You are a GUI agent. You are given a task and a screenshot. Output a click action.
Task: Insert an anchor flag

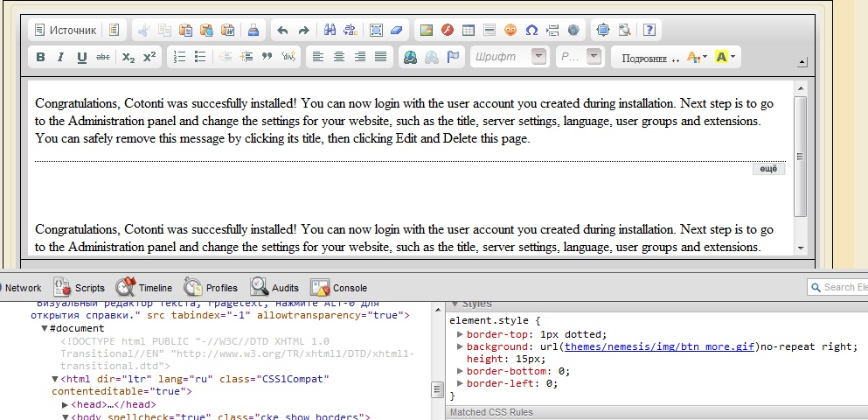click(x=452, y=57)
